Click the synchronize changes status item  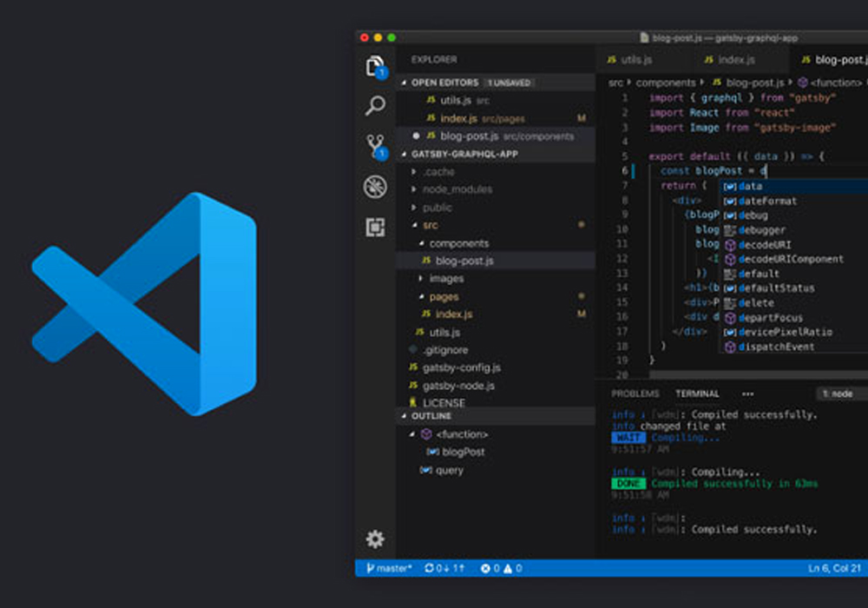pos(444,568)
